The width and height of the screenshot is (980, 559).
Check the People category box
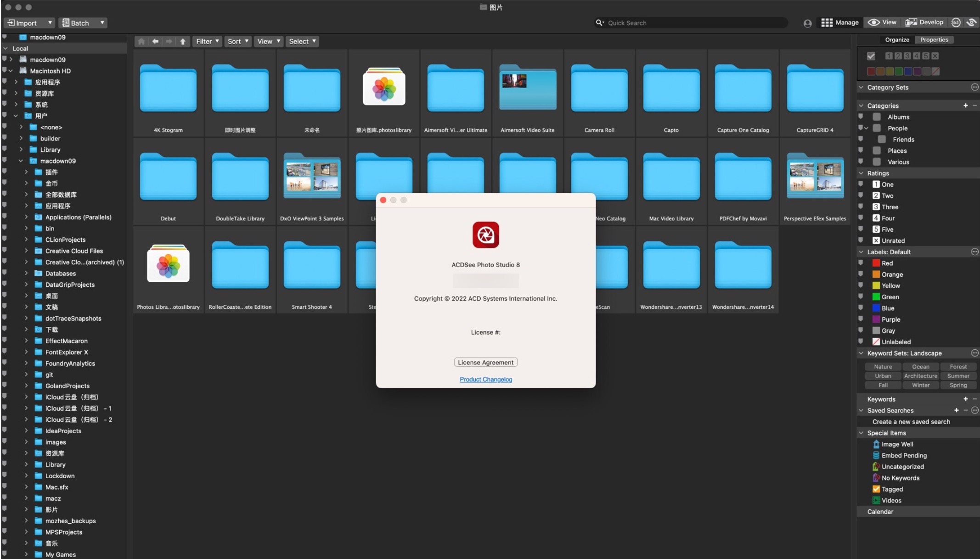(x=877, y=128)
